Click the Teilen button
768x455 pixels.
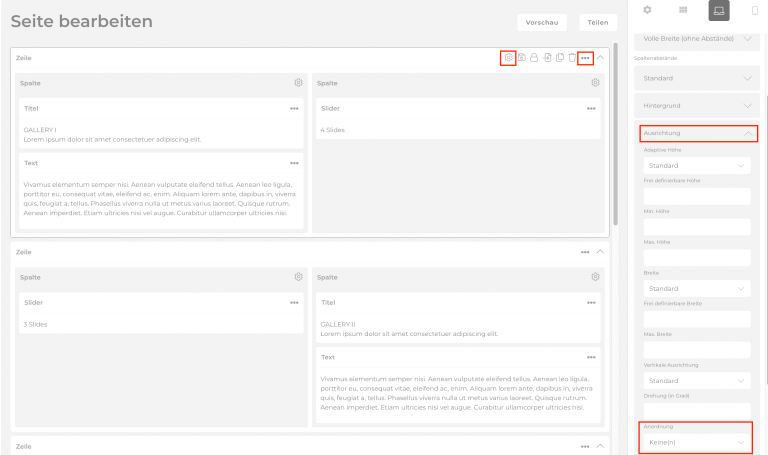pos(597,22)
